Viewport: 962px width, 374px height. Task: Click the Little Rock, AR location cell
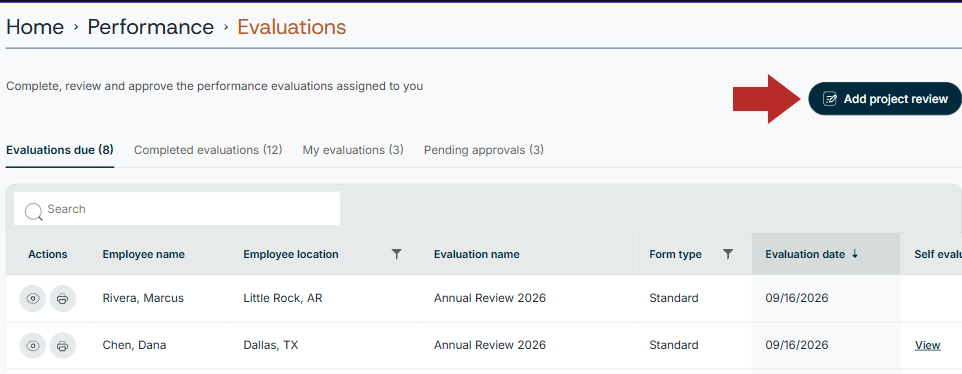(x=283, y=299)
